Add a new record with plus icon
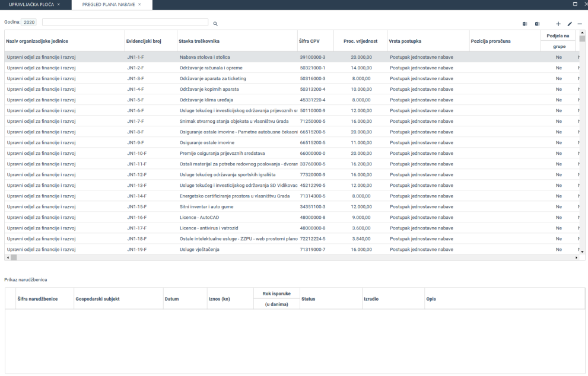Viewport: 588px width, 376px height. click(x=558, y=24)
